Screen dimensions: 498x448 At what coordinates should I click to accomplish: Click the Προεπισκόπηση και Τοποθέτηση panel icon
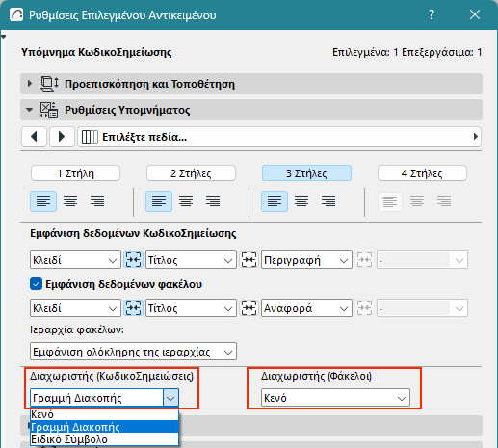coord(49,84)
